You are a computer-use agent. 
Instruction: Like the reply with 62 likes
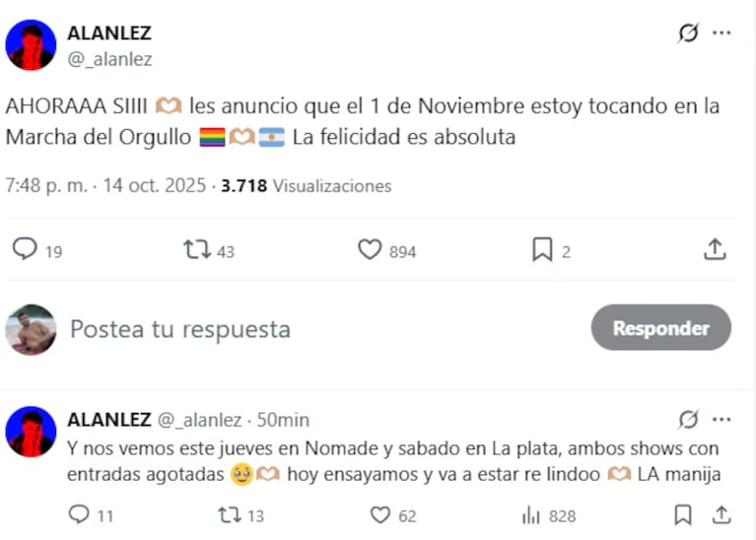click(380, 514)
